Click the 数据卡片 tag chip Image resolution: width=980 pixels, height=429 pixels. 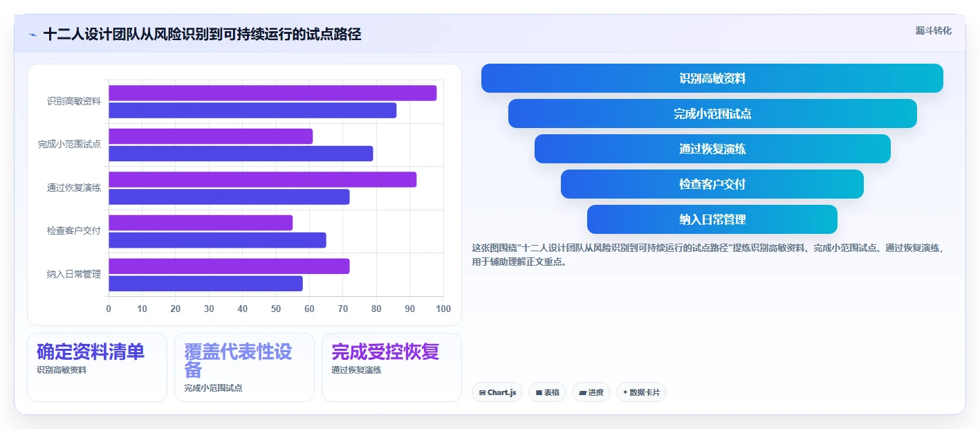(x=641, y=392)
